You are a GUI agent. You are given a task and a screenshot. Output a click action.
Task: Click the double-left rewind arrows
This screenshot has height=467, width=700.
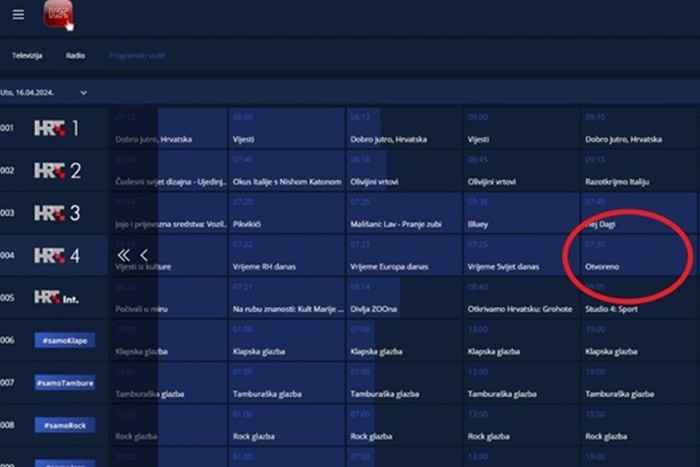tap(123, 255)
